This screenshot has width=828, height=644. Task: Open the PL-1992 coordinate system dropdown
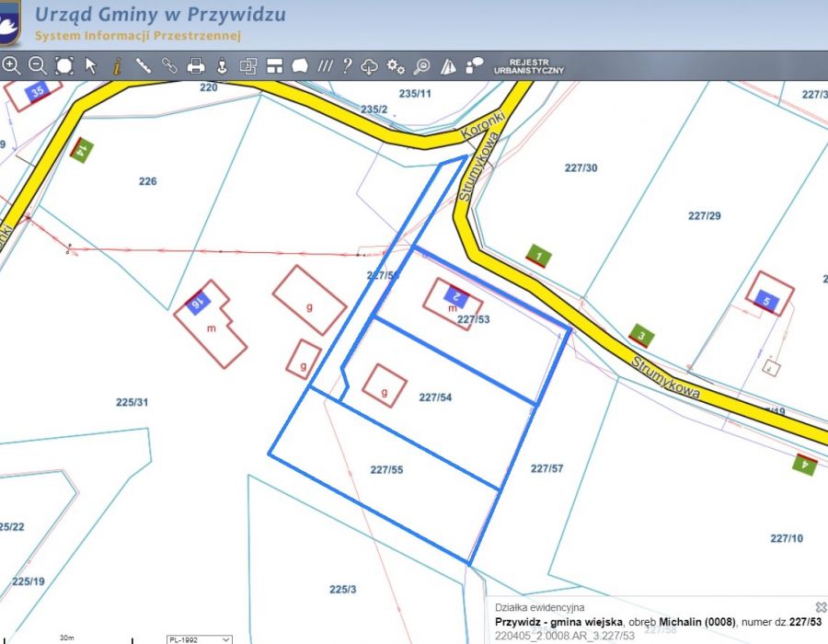pos(200,639)
